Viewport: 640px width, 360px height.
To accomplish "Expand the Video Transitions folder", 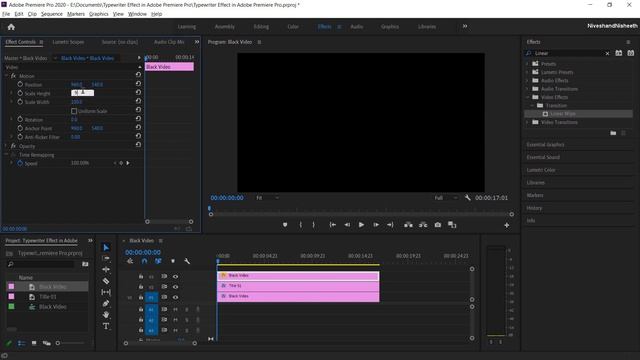I will [527, 122].
